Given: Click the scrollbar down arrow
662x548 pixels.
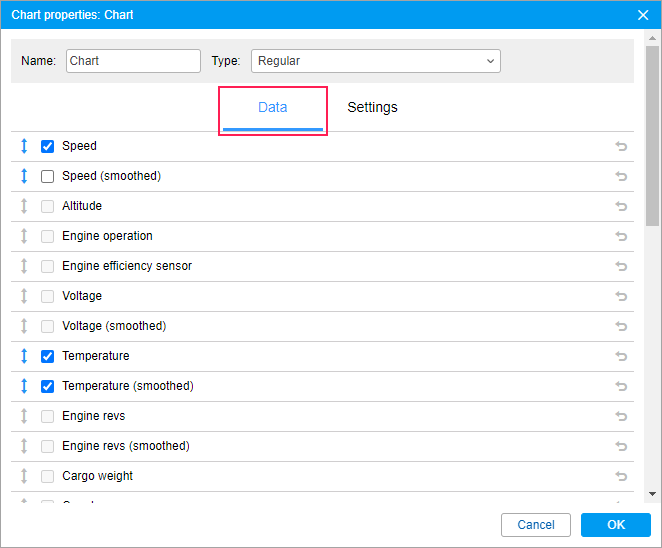Looking at the screenshot, I should 653,494.
